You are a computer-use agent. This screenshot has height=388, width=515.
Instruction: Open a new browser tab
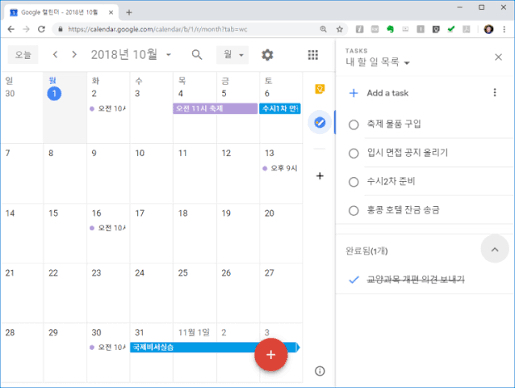pos(129,13)
